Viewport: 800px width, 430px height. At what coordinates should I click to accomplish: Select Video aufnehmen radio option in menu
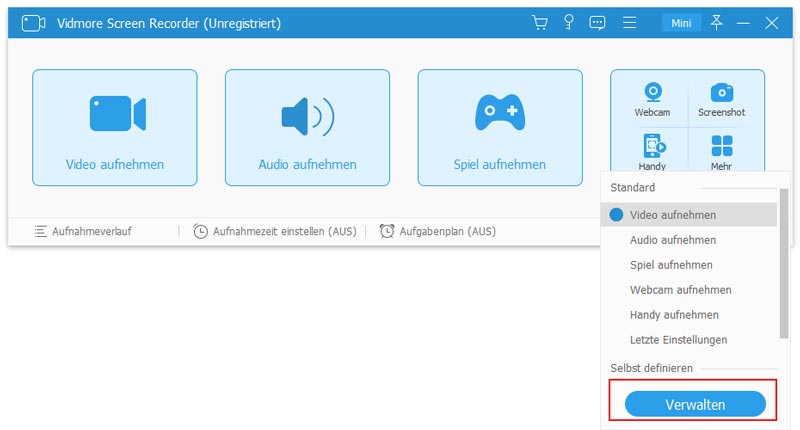(689, 215)
